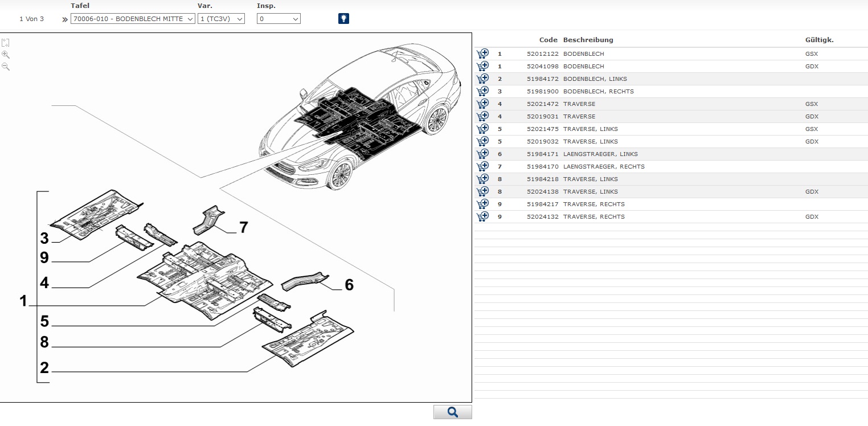The width and height of the screenshot is (868, 426).
Task: Add part 52024132 TRAVERSE, RECHTS to cart
Action: coord(482,216)
